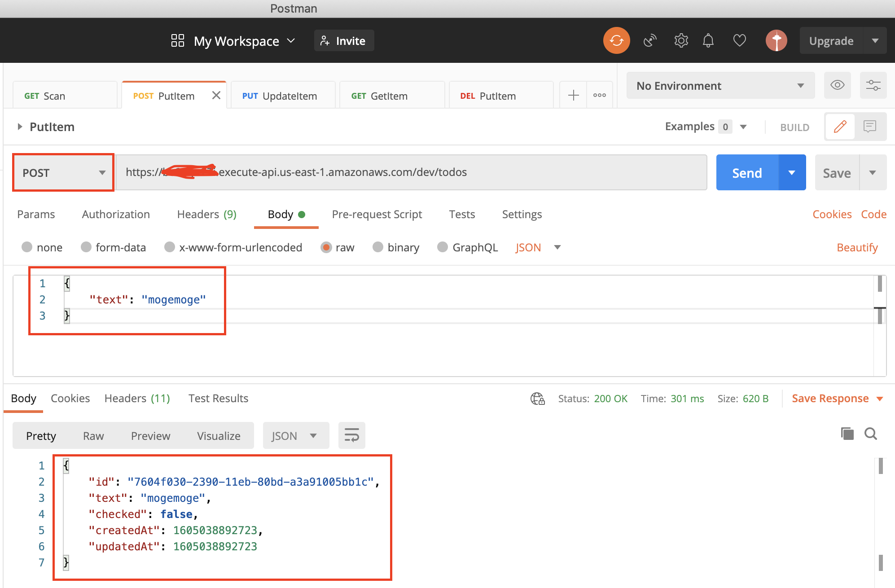Toggle the line wrap icon in the response
This screenshot has height=588, width=895.
pos(351,435)
